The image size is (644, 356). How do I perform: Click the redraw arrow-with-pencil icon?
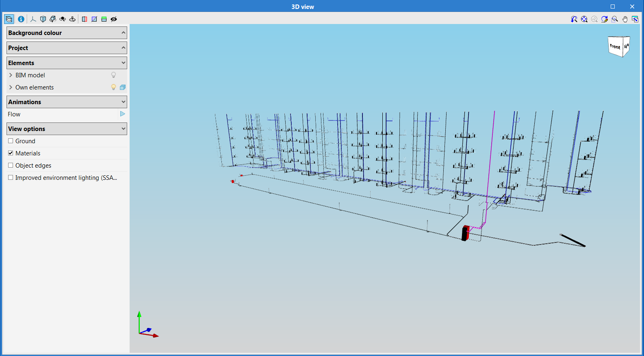pos(605,19)
